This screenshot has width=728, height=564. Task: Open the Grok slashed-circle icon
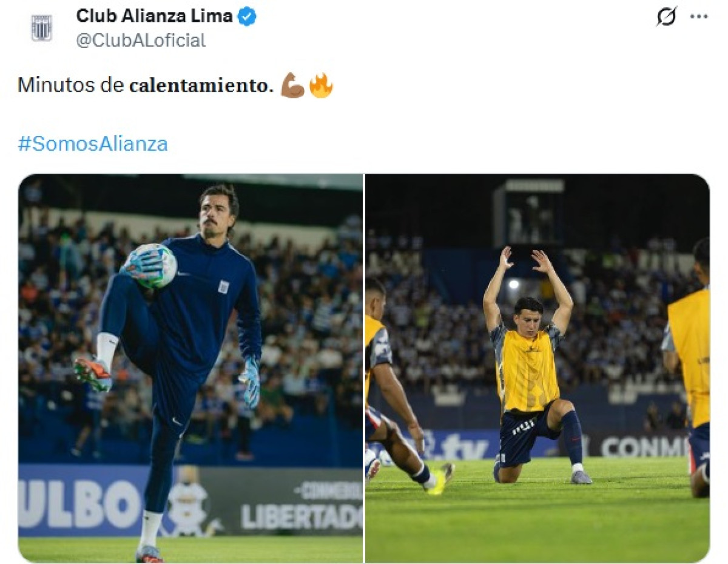666,16
